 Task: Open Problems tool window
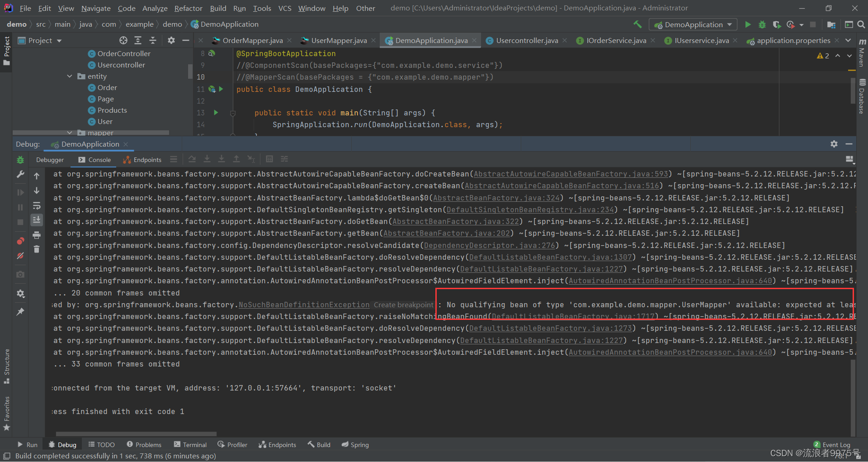pos(144,445)
